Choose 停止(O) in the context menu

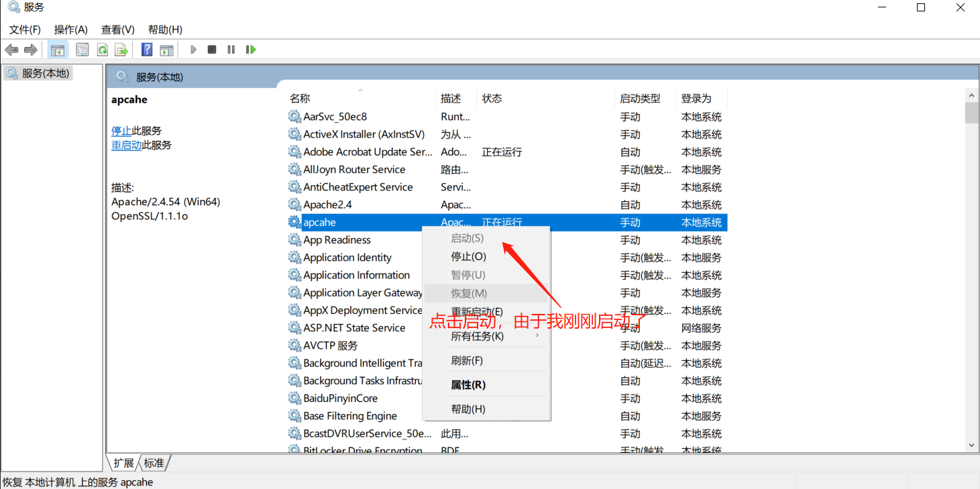[x=486, y=256]
